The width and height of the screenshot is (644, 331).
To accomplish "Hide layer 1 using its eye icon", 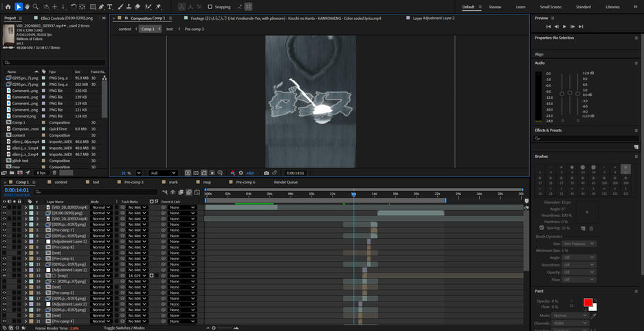I will [4, 207].
